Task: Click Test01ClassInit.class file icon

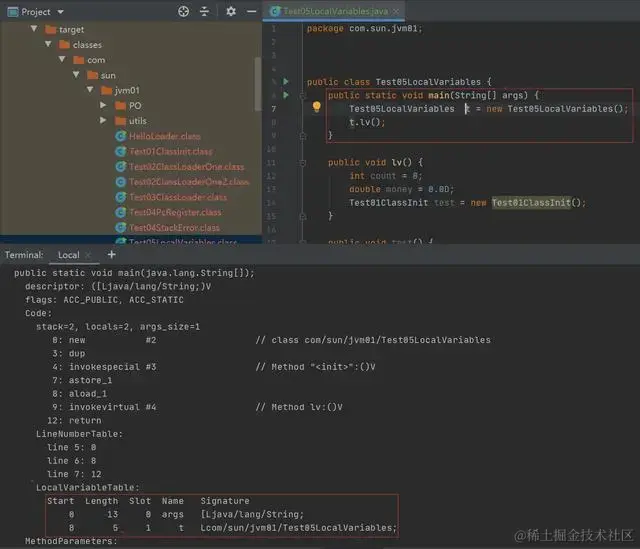Action: tap(120, 151)
